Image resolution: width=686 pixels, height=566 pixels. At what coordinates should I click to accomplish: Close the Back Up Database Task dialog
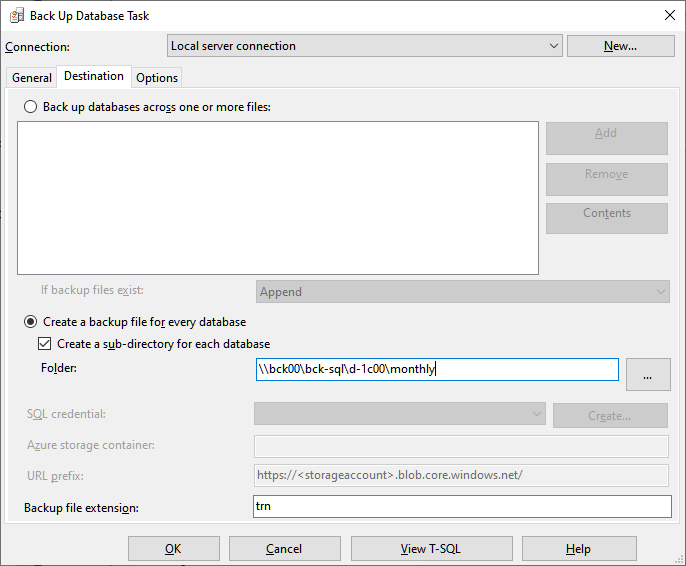click(669, 15)
